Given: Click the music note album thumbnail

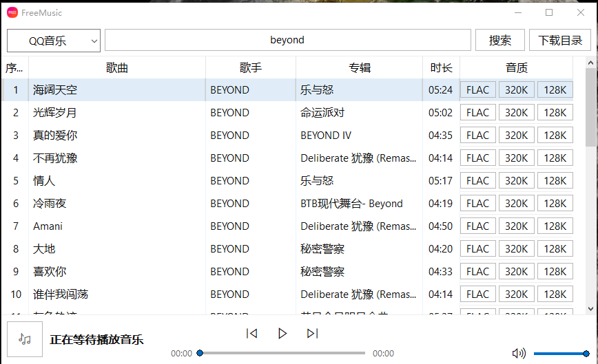Looking at the screenshot, I should point(25,339).
